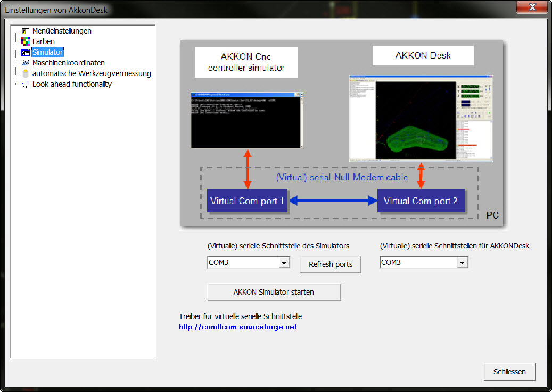Screen dimensions: 552x392
Task: Open the Look ahead functionality text entry
Action: 72,84
